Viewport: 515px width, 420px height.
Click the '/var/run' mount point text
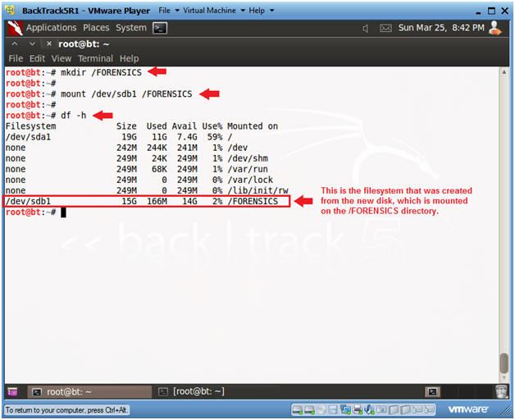[x=248, y=169]
